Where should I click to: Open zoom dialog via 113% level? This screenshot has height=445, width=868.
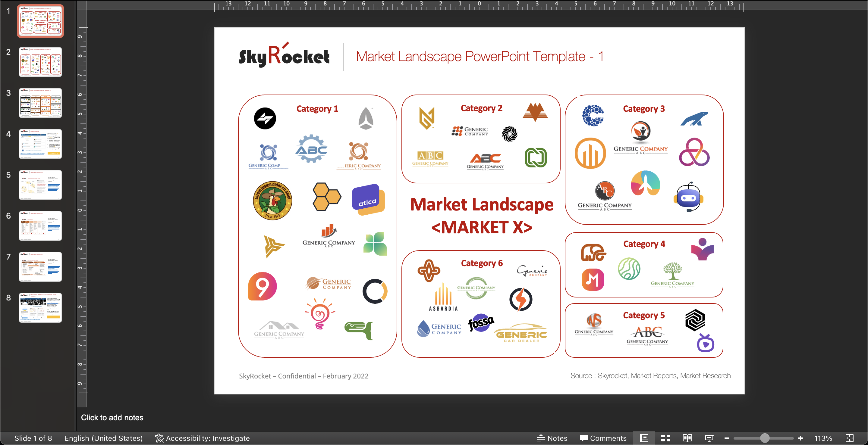click(823, 438)
